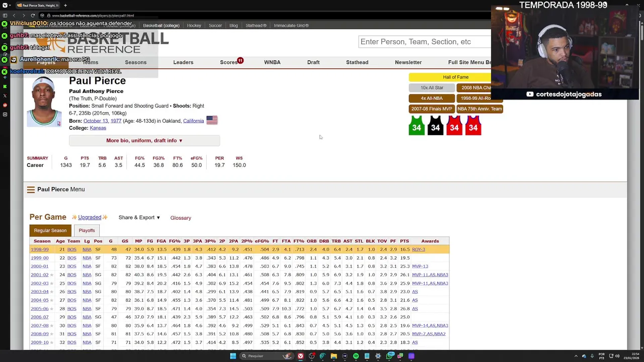The image size is (644, 362).
Task: Click the Scores notification badge 11
Action: click(240, 60)
